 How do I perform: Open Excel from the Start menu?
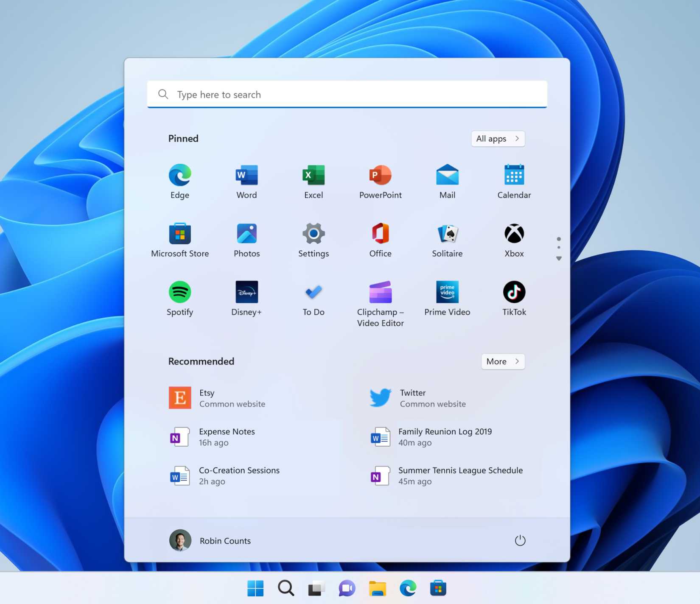tap(313, 180)
